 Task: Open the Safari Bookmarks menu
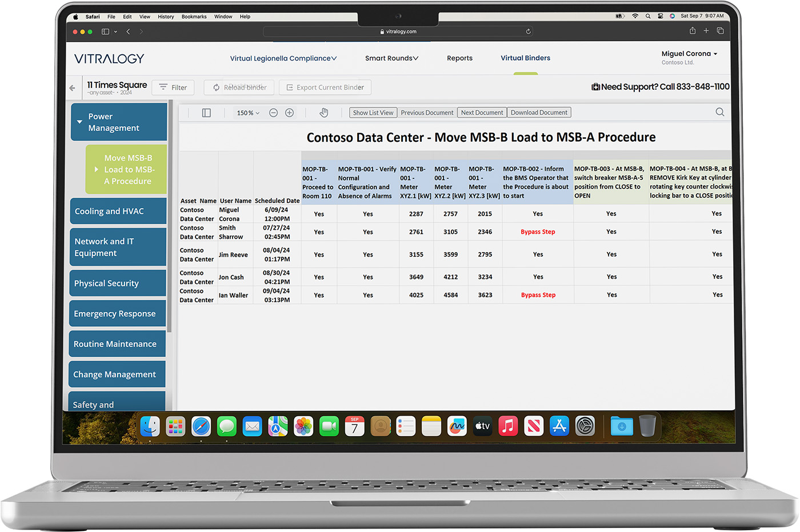pos(194,17)
